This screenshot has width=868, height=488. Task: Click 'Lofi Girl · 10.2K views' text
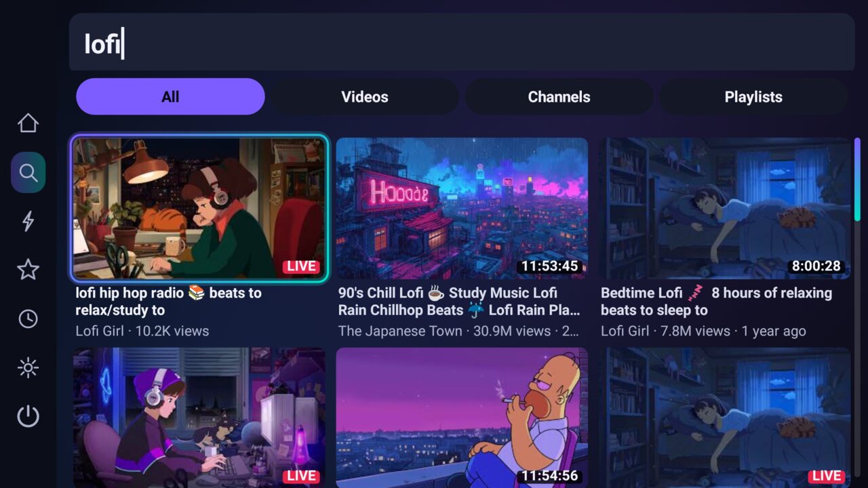point(142,331)
